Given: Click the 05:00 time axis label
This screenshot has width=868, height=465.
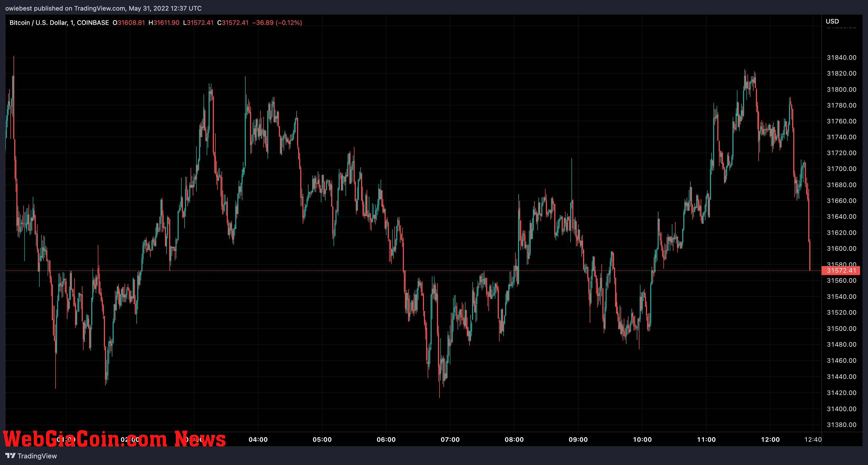Looking at the screenshot, I should pos(322,439).
